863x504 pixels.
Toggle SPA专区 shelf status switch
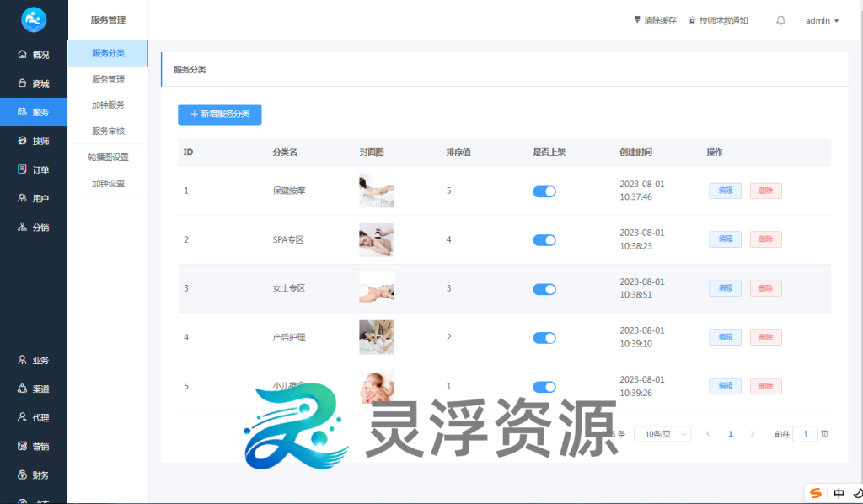tap(544, 240)
